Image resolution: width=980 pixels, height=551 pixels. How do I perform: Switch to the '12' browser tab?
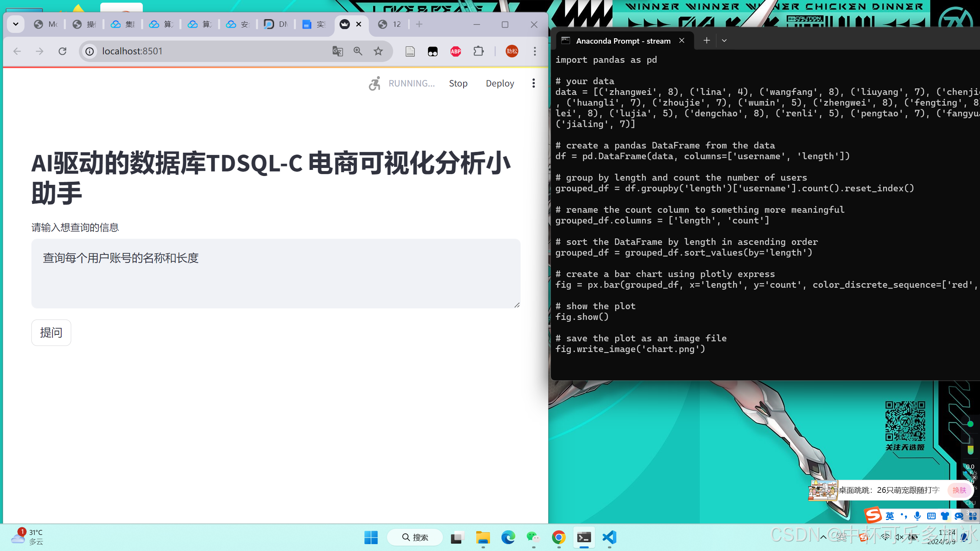click(x=389, y=24)
